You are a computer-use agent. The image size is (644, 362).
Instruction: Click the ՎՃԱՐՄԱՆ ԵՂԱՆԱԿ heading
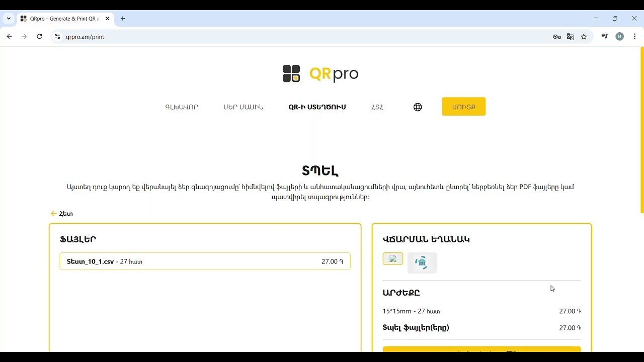[426, 239]
